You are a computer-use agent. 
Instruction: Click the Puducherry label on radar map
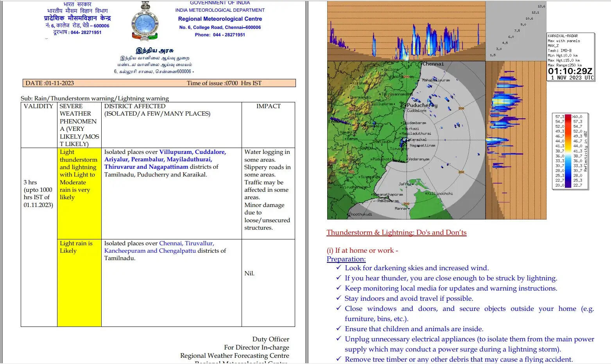coord(422,105)
